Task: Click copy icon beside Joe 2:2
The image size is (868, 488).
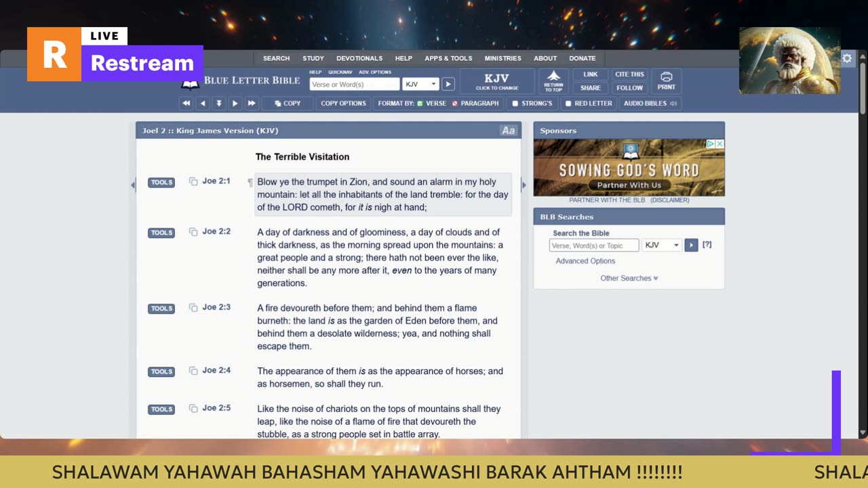Action: coord(193,232)
